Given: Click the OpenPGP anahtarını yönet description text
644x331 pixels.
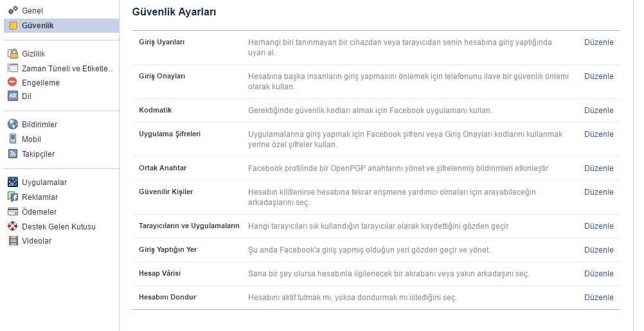Looking at the screenshot, I should (398, 168).
